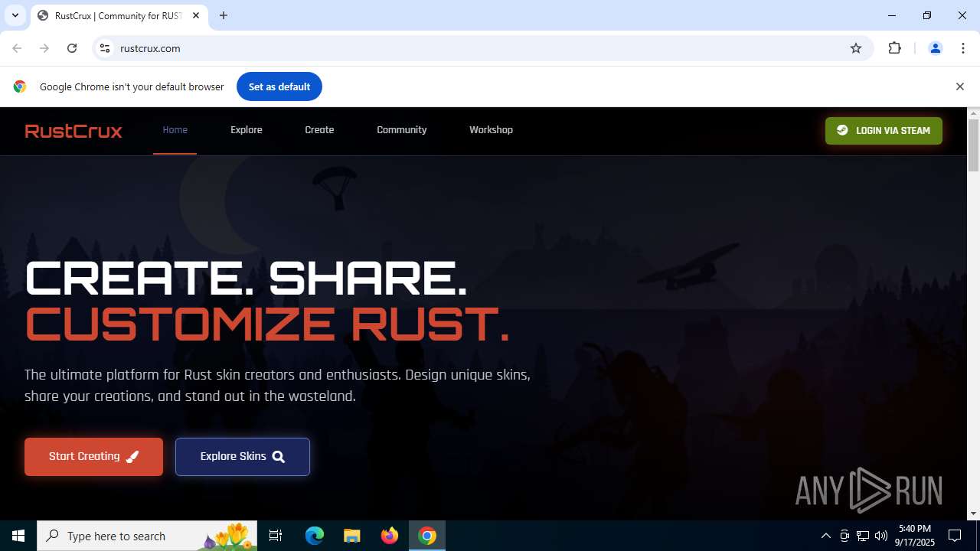
Task: Open the Home navigation tab
Action: click(x=175, y=130)
